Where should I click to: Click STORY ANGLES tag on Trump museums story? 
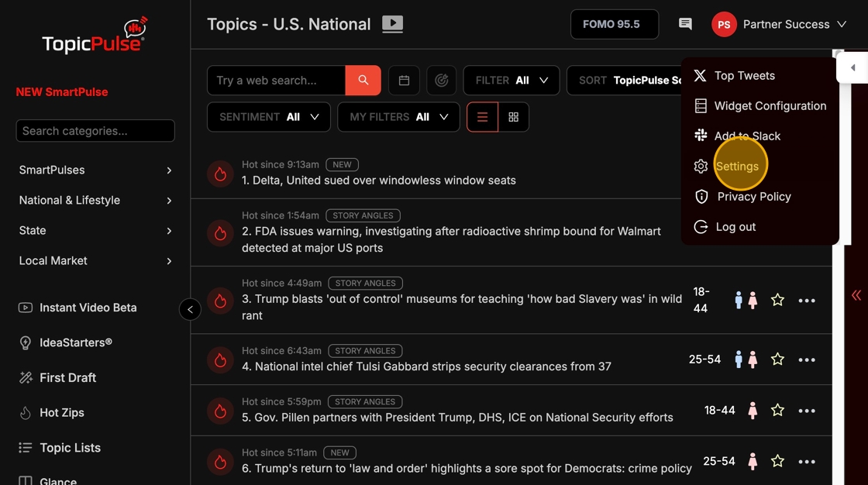click(365, 283)
